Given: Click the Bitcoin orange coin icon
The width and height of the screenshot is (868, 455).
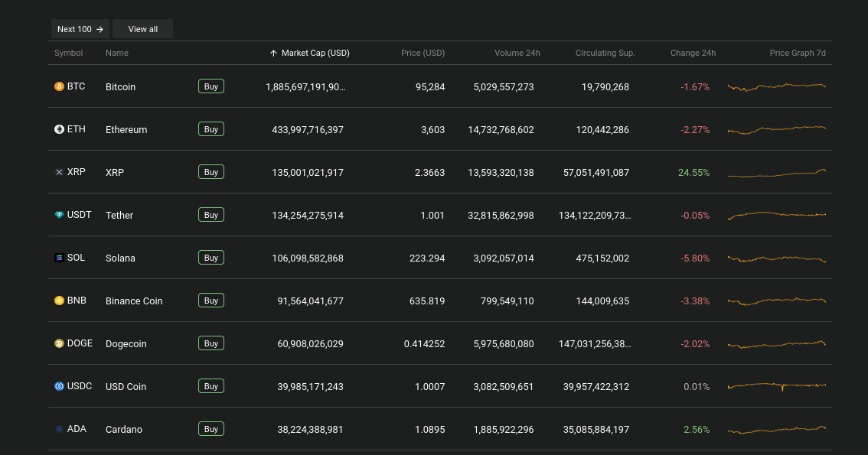Looking at the screenshot, I should [59, 87].
